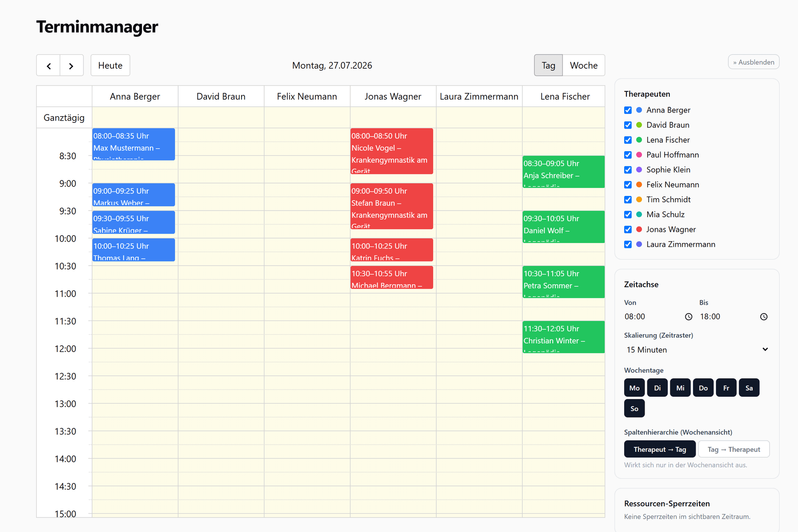Viewport: 798px width, 532px height.
Task: Open time picker clock for Bis field
Action: pos(764,317)
